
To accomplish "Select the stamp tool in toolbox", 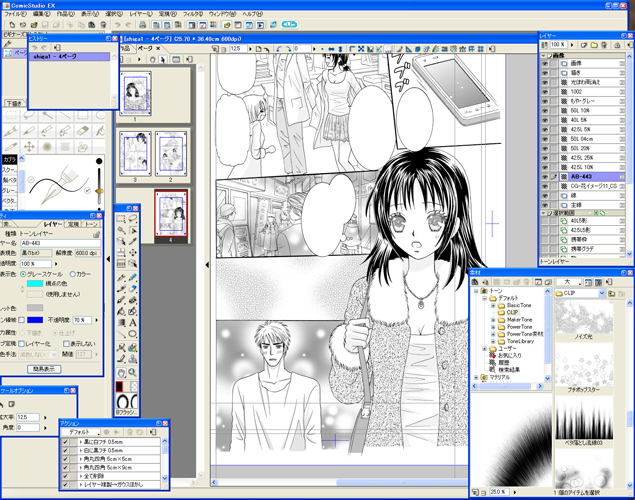I will coord(132,359).
